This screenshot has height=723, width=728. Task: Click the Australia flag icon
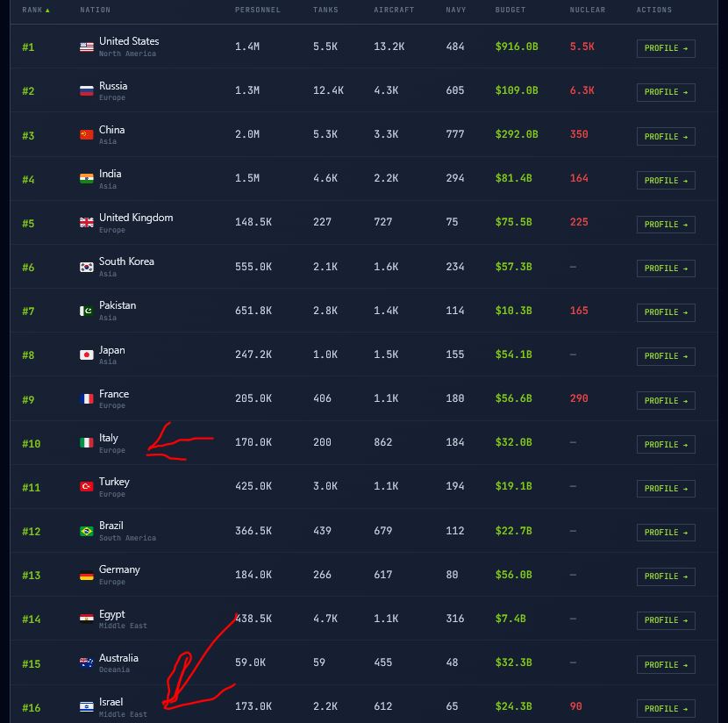point(86,662)
